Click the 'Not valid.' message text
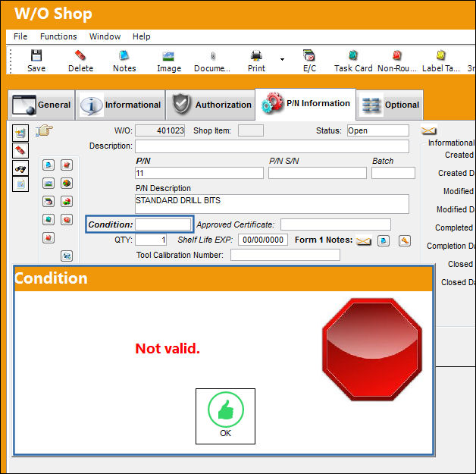 pyautogui.click(x=168, y=349)
